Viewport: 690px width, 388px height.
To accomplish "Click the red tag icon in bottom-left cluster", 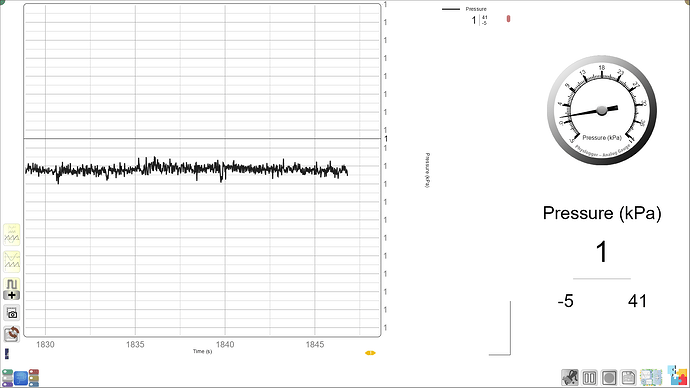I will pyautogui.click(x=33, y=373).
